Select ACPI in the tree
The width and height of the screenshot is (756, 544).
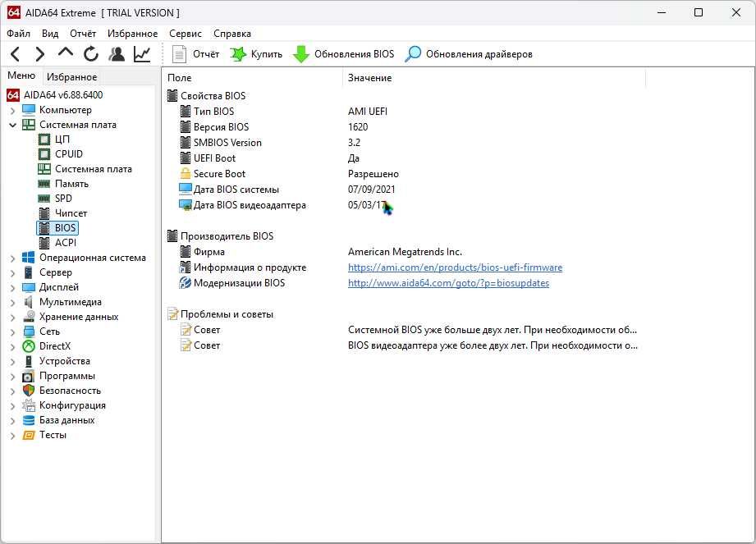click(66, 243)
